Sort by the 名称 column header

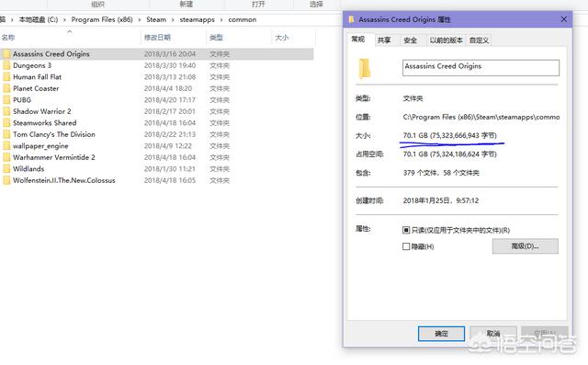tap(8, 38)
